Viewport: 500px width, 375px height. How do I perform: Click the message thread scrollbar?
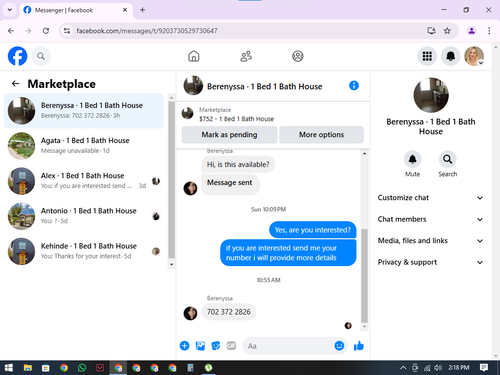364,276
